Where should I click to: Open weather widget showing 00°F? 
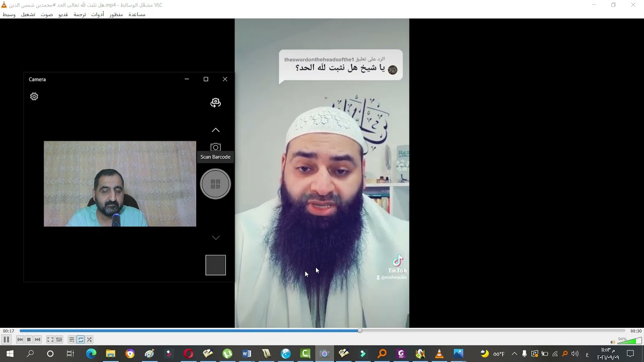click(x=493, y=354)
